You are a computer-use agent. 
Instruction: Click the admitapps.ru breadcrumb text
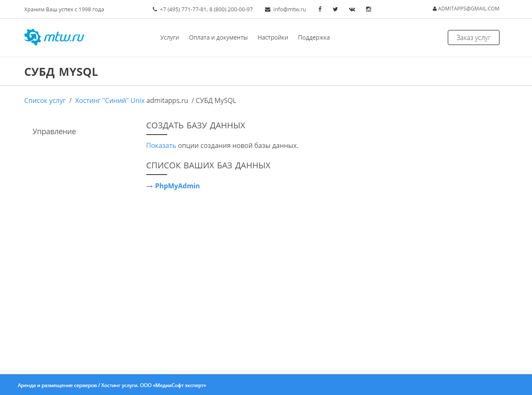(x=167, y=100)
